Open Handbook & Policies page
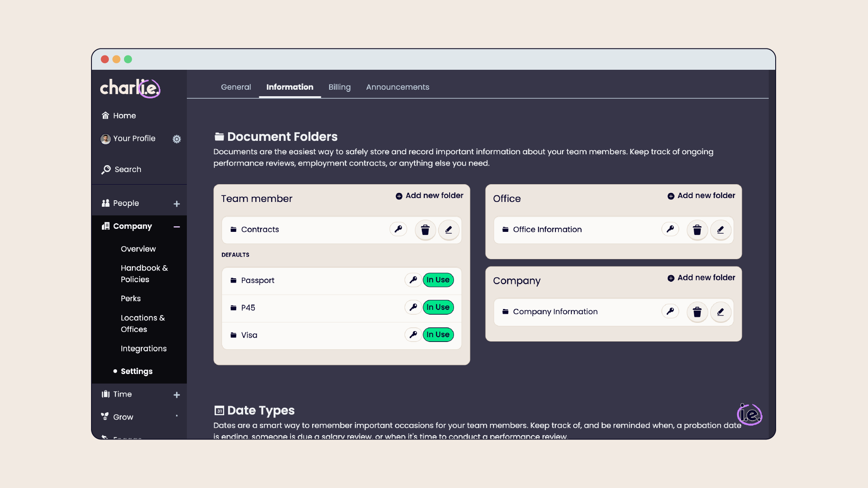 (144, 273)
